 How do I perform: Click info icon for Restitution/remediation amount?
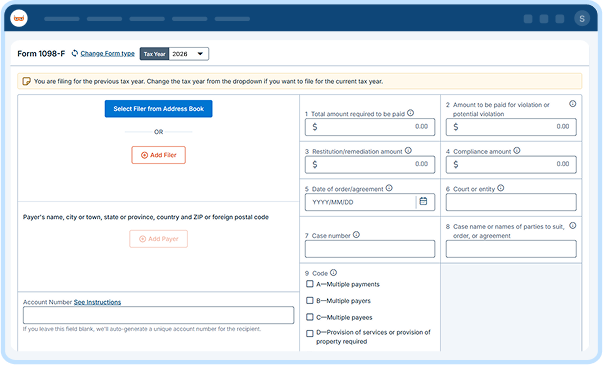point(408,151)
